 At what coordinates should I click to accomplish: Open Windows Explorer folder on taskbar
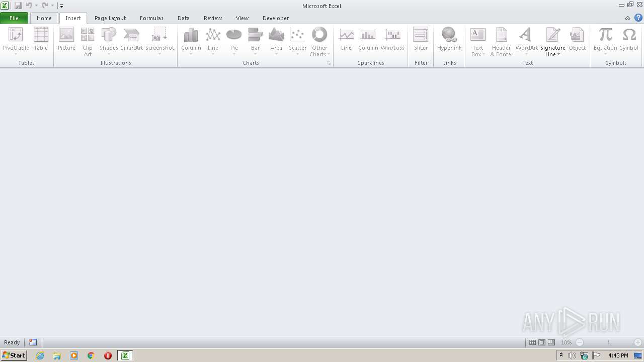click(x=57, y=355)
